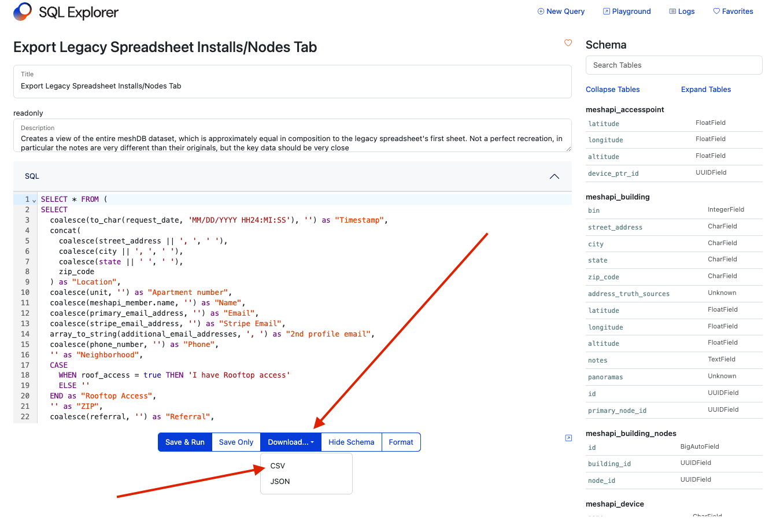
Task: Click the Search Tables field
Action: [x=674, y=65]
